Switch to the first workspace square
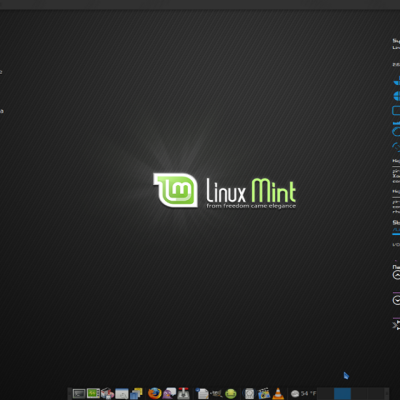400x400 pixels. tap(325, 394)
